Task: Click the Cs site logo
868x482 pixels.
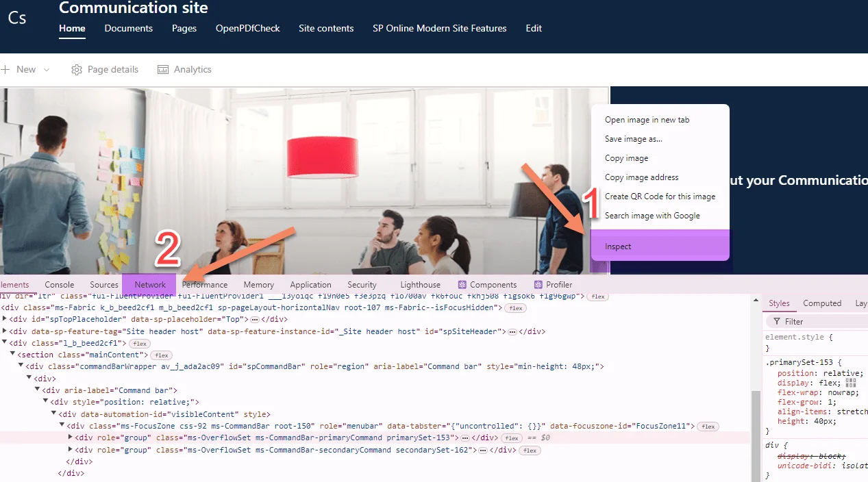Action: 17,18
